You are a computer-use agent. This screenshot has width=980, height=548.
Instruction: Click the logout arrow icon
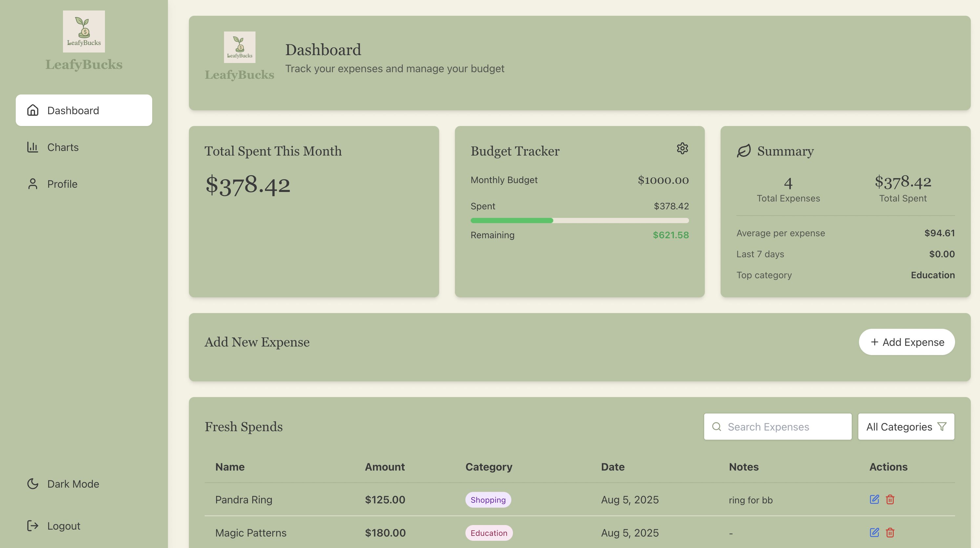click(x=32, y=526)
